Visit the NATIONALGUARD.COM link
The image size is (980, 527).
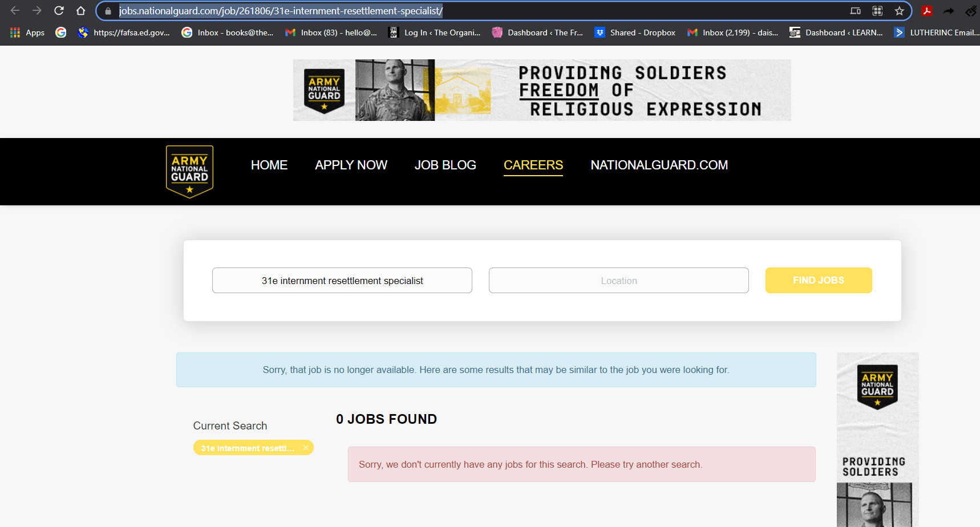pyautogui.click(x=659, y=165)
